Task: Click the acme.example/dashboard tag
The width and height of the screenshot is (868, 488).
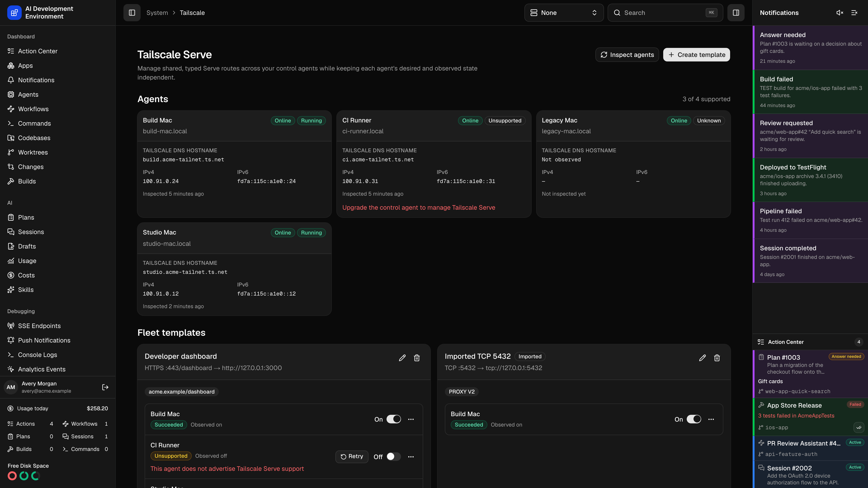Action: [182, 392]
